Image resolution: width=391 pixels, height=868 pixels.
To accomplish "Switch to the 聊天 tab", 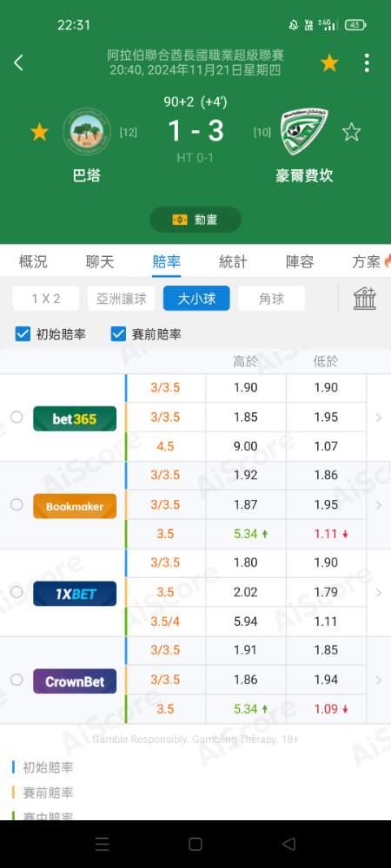I will [100, 262].
